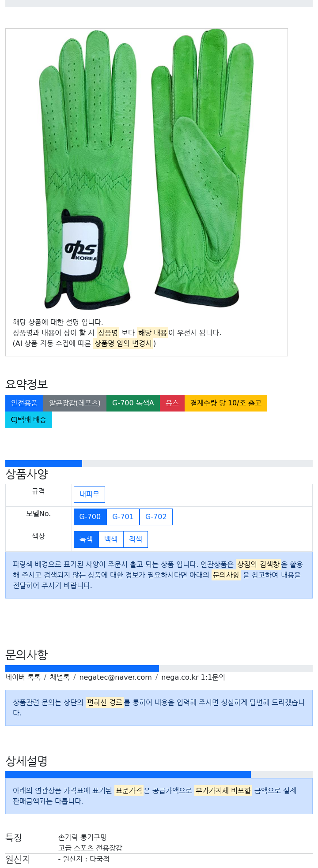Choose the 적색 color option
This screenshot has height=868, width=318.
pos(136,539)
